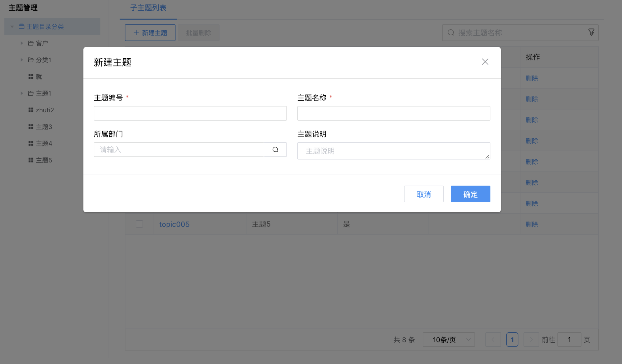Open the topic005 link
This screenshot has width=622, height=364.
click(174, 224)
